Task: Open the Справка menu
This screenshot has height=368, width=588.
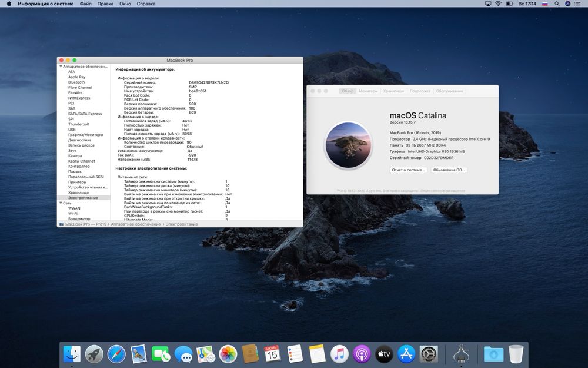Action: point(146,4)
